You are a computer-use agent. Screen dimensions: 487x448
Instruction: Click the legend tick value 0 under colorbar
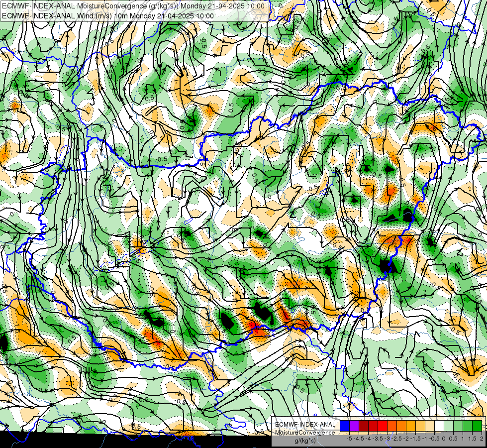[x=444, y=439]
